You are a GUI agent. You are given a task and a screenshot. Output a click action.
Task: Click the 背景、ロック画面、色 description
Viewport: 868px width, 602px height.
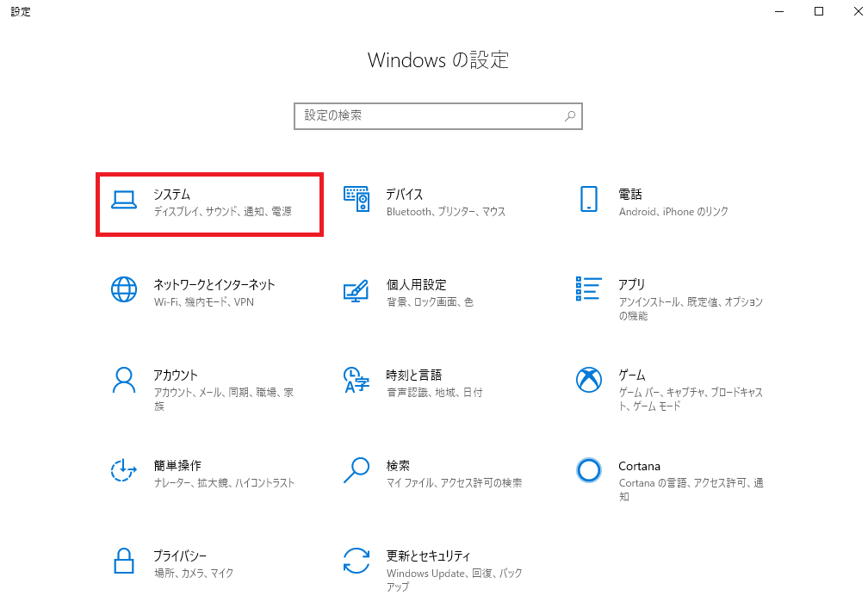tap(431, 301)
